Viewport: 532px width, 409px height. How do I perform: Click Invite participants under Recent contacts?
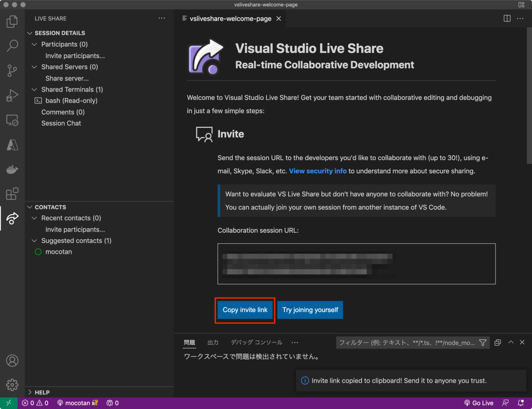75,230
